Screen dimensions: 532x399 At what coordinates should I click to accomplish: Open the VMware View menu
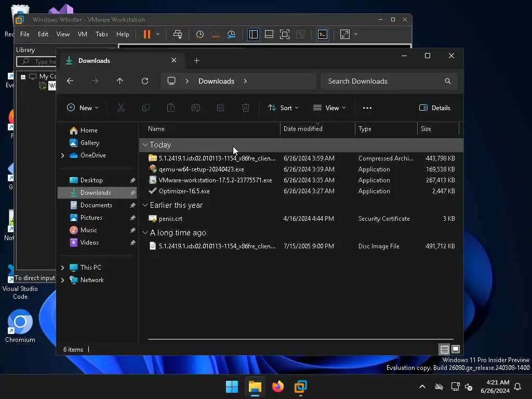[63, 34]
